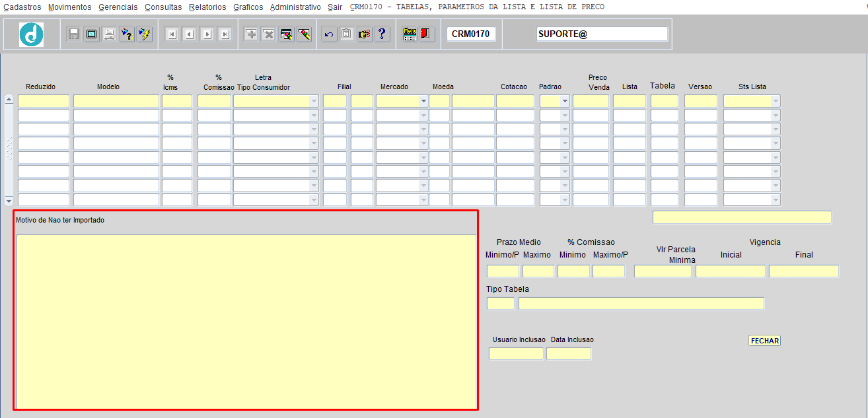Open the Sair menu

(x=335, y=7)
